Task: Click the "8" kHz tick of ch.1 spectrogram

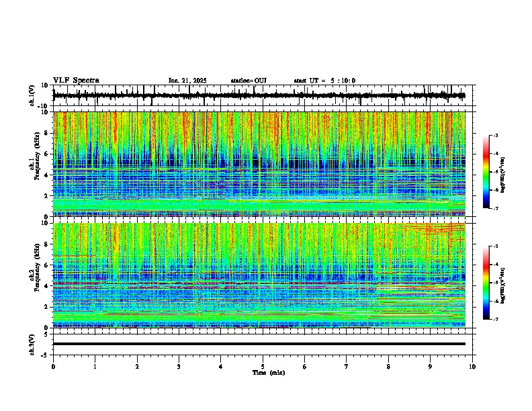Action: click(x=46, y=133)
